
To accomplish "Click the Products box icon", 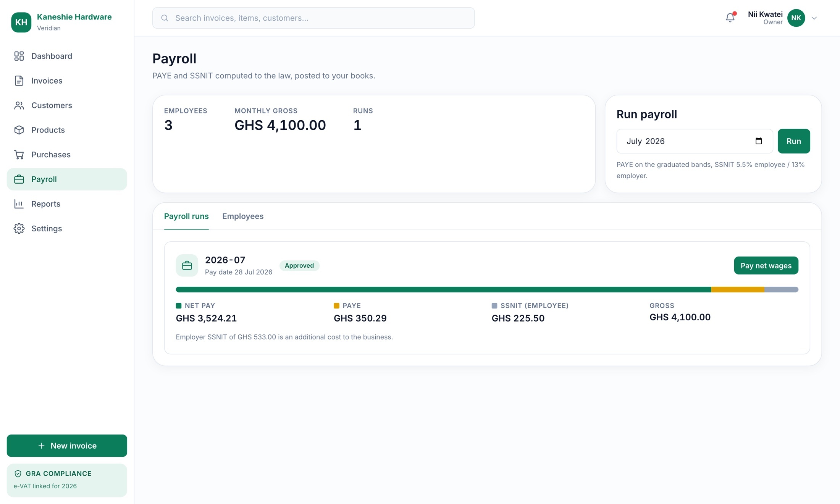I will (x=19, y=130).
